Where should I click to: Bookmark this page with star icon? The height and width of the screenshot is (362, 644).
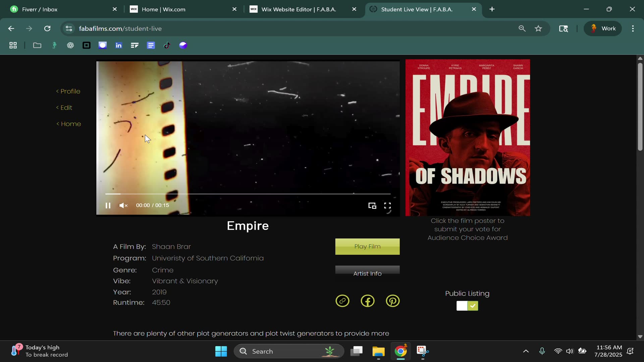(538, 28)
